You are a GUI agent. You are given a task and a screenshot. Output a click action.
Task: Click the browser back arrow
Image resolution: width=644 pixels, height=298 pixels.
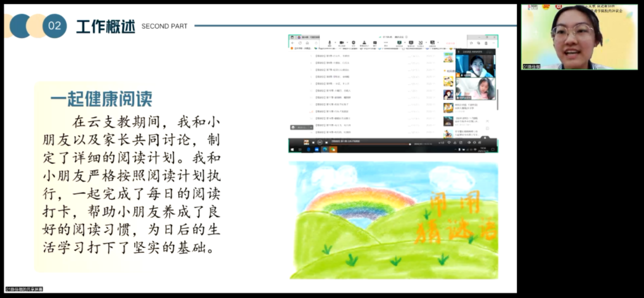pyautogui.click(x=294, y=43)
